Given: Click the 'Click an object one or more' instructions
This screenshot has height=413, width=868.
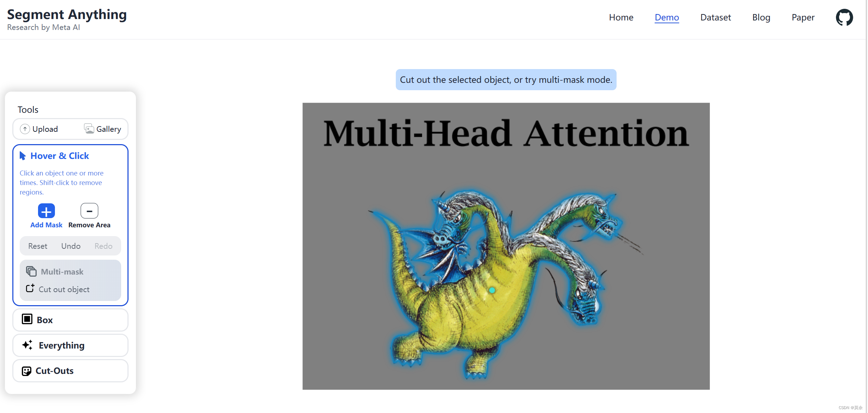Looking at the screenshot, I should click(62, 183).
